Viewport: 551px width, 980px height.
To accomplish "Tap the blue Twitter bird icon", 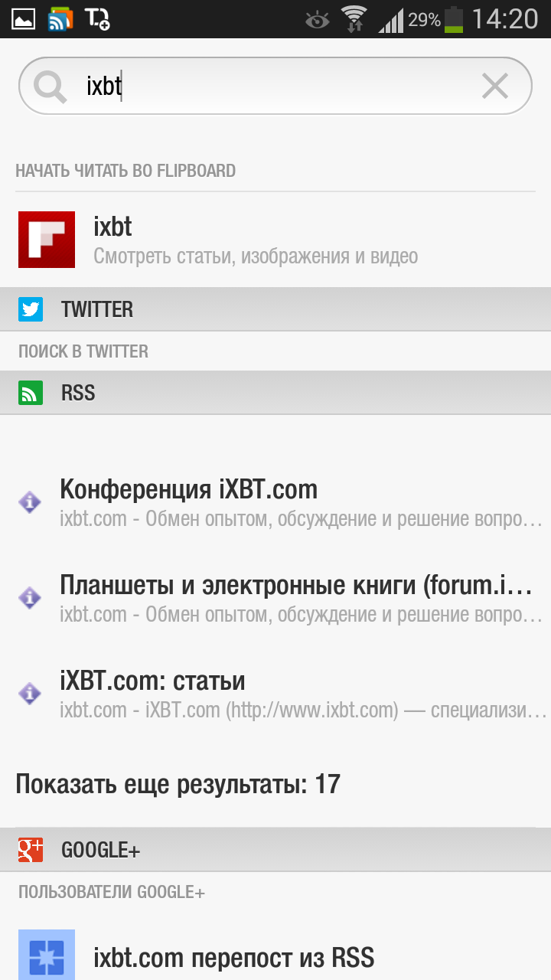I will coord(31,309).
